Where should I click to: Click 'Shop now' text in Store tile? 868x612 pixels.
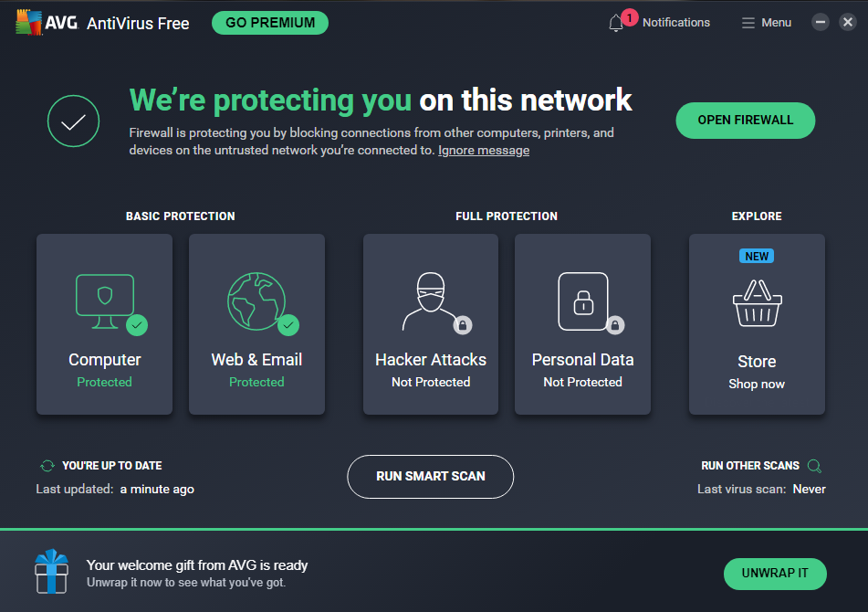click(757, 384)
